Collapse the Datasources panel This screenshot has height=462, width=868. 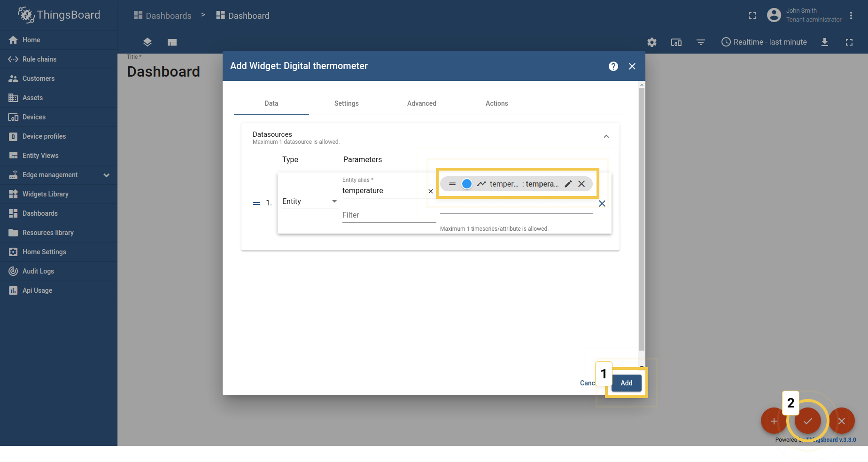click(606, 137)
